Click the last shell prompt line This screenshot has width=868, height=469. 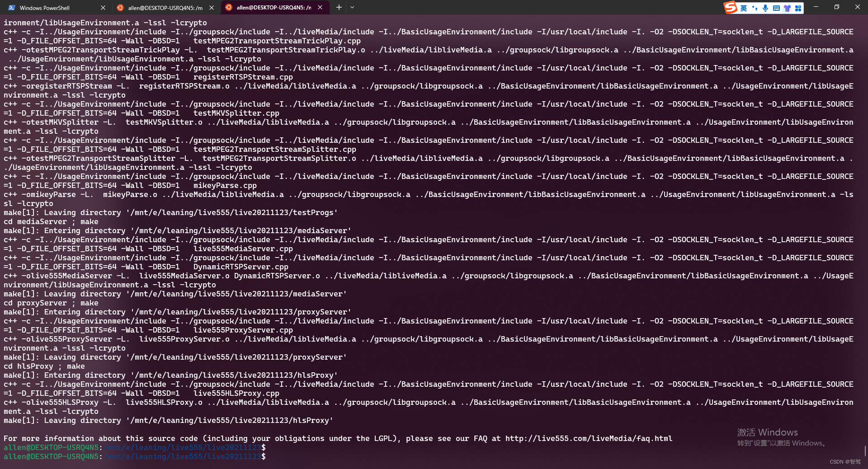coord(135,456)
